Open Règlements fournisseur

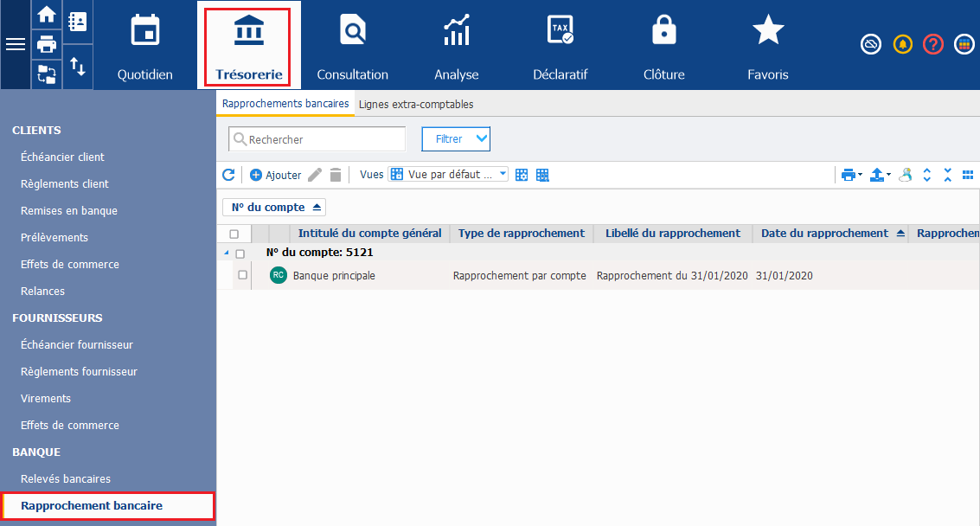click(79, 371)
